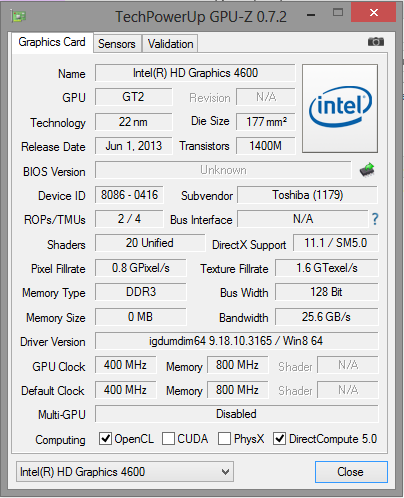404x498 pixels.
Task: Toggle the PhysX checkbox
Action: click(224, 439)
